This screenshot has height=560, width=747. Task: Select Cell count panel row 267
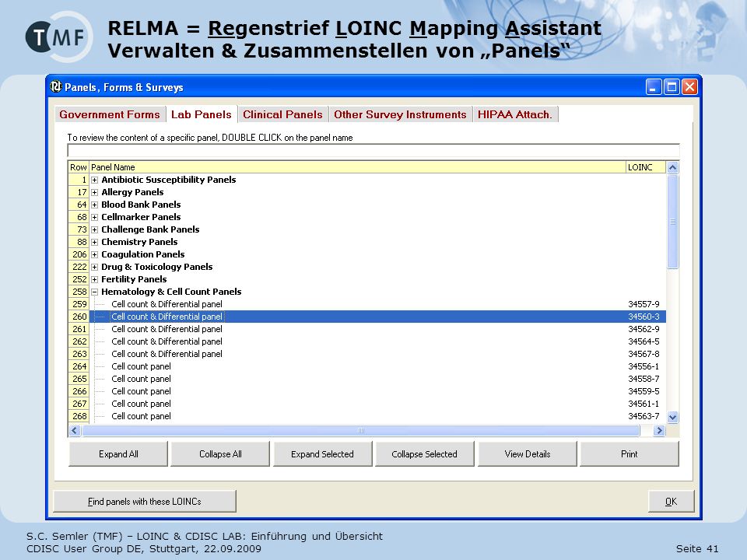[377, 404]
